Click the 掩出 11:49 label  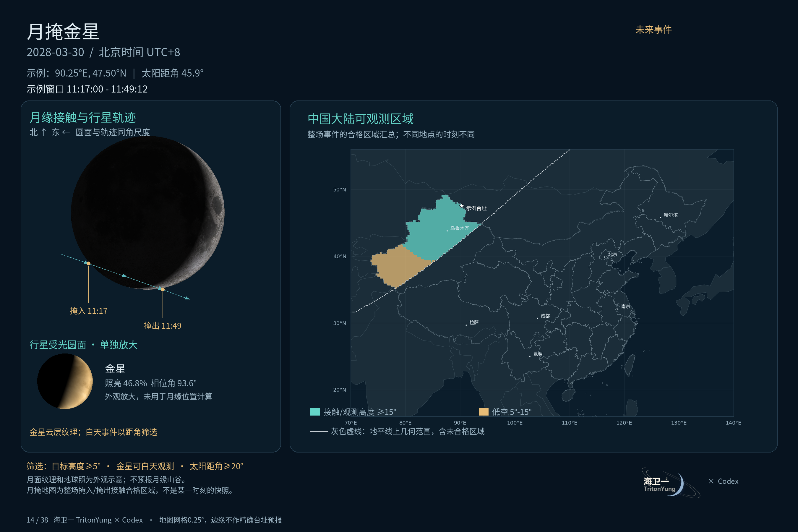click(163, 326)
